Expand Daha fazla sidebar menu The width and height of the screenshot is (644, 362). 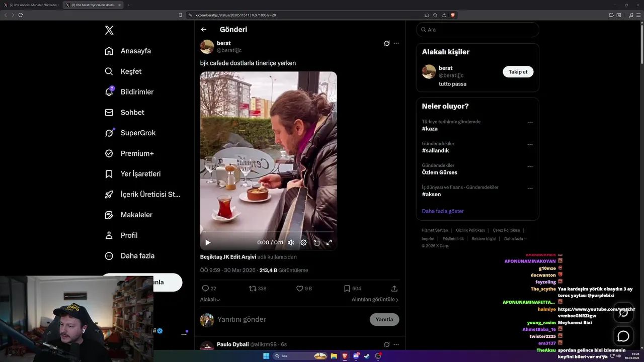pyautogui.click(x=129, y=256)
